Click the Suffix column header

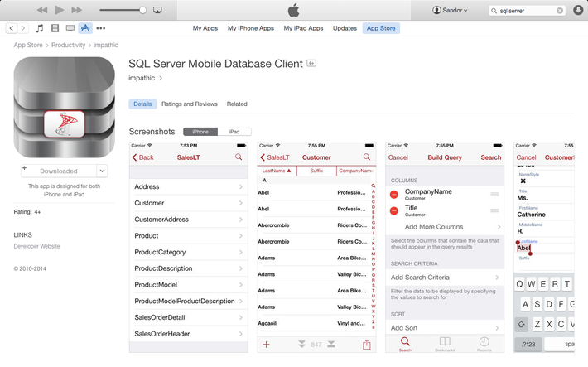316,171
